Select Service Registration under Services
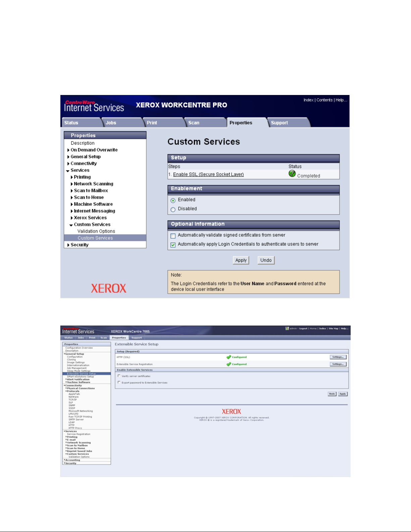Image resolution: width=411 pixels, height=532 pixels. tap(79, 434)
